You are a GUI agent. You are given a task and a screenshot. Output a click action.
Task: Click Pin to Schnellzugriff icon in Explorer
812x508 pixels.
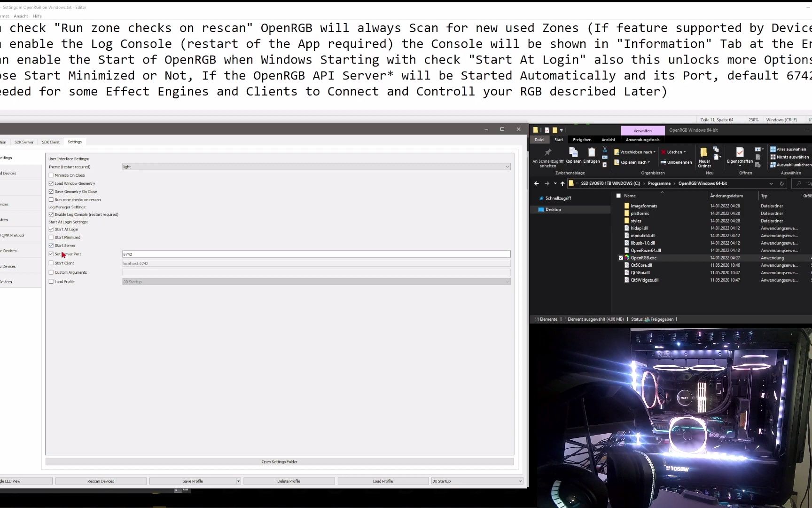[x=547, y=152]
